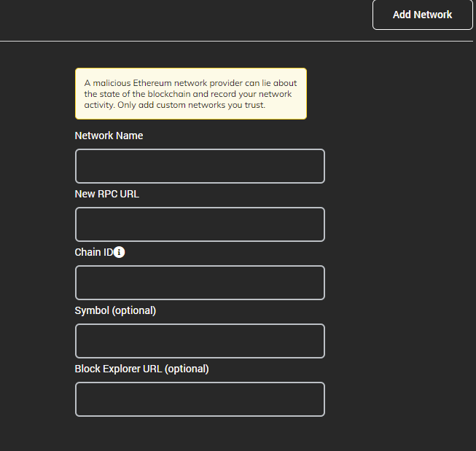Focus the New RPC URL input field
Screen dimensions: 476x451
click(x=200, y=224)
